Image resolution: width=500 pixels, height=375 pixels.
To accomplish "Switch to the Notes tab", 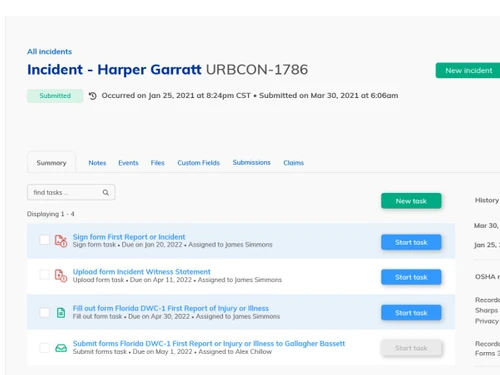I will [97, 163].
